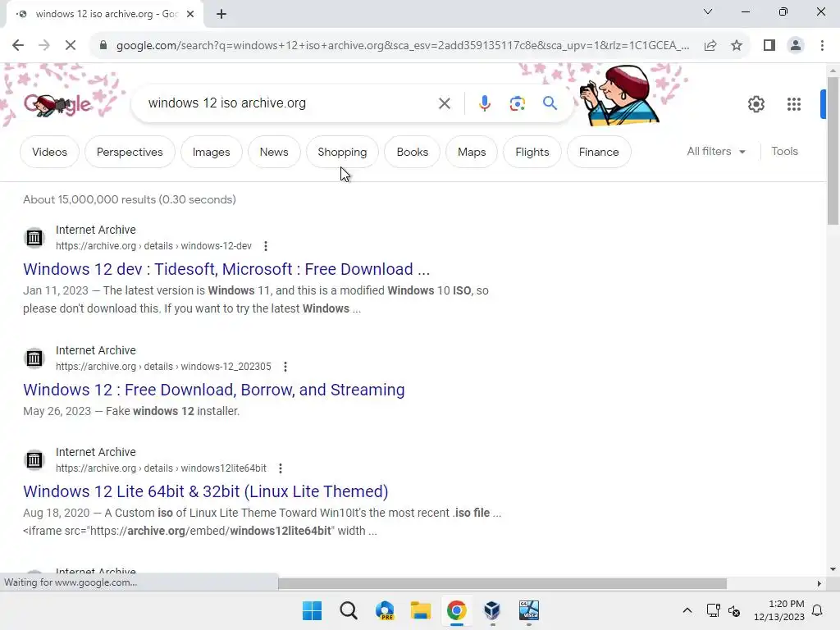Open more options for windows12lite64bit result
This screenshot has width=840, height=630.
pos(281,468)
